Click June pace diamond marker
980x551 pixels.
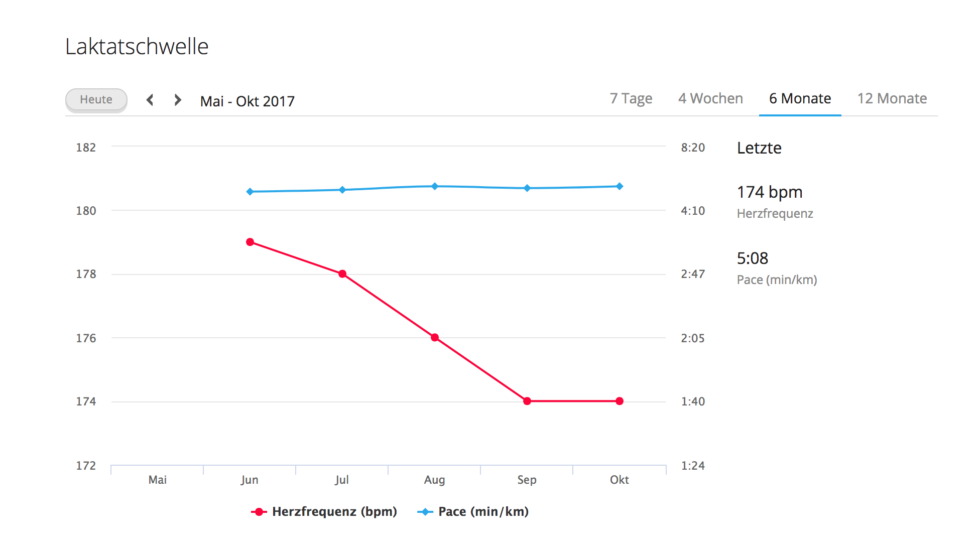click(x=250, y=192)
